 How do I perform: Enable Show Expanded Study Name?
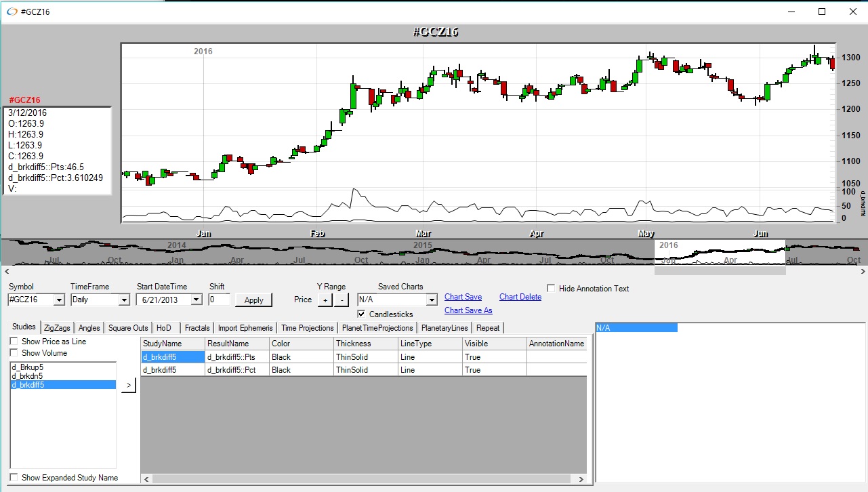coord(14,478)
